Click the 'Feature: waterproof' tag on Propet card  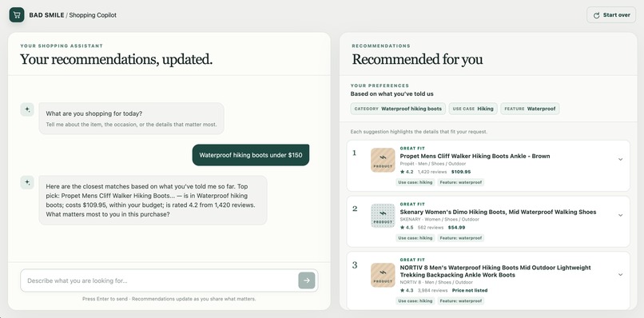461,182
